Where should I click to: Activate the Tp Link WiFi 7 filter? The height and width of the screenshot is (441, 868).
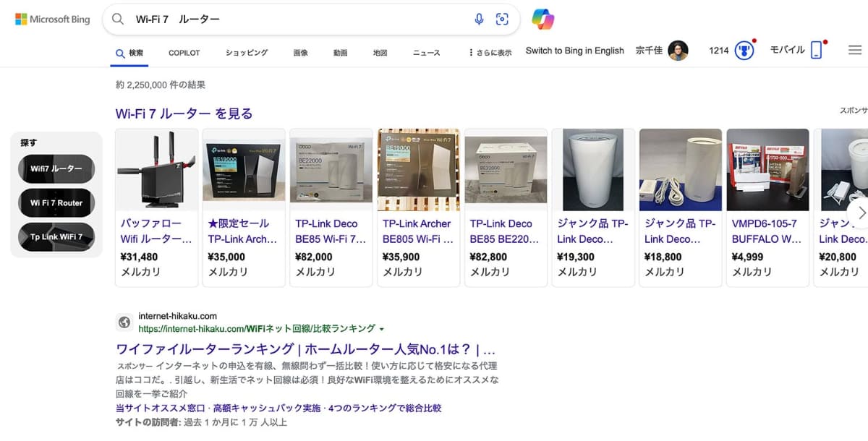click(x=56, y=237)
